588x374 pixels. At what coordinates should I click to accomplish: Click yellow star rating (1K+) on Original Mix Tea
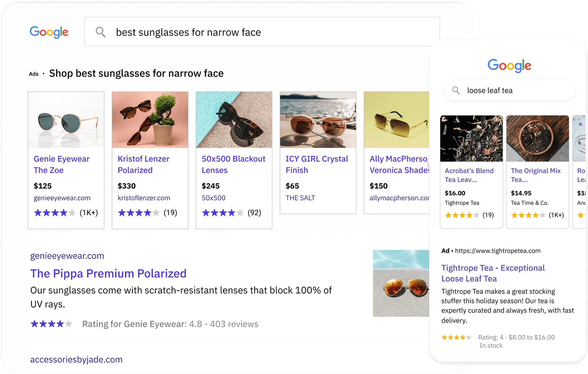point(537,215)
